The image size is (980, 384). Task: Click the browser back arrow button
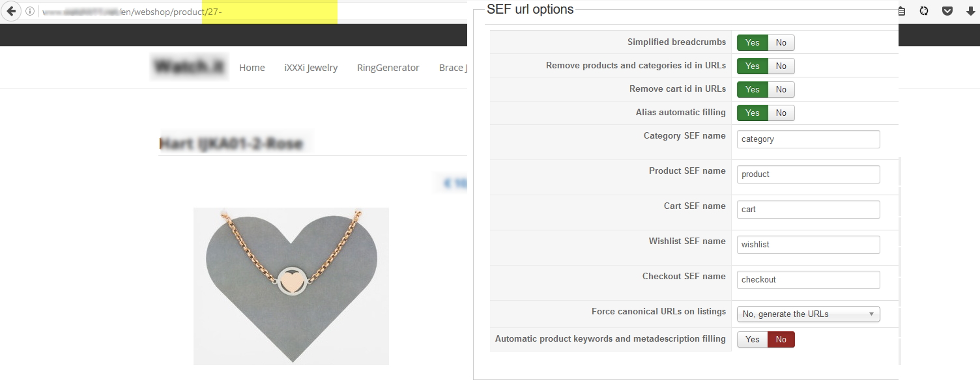tap(11, 12)
